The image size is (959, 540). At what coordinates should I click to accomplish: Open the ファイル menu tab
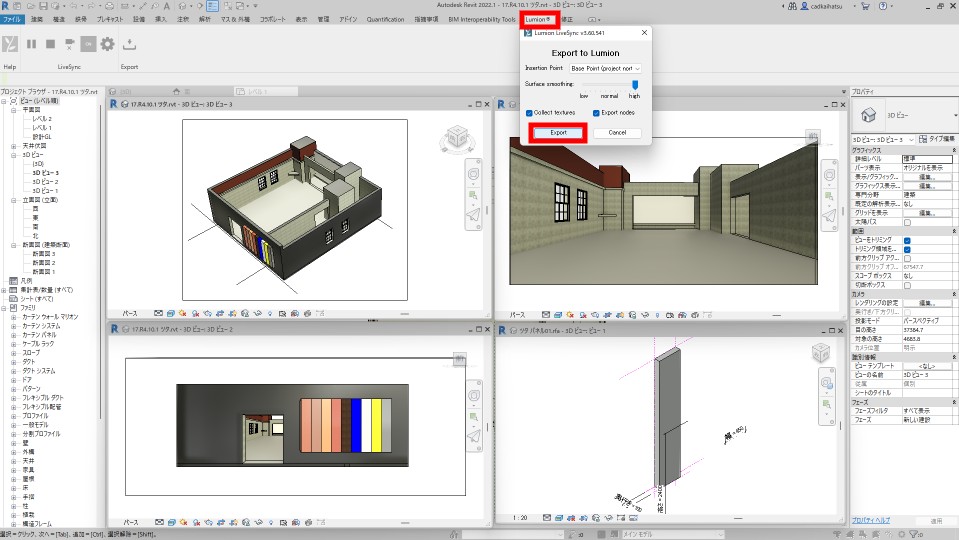pos(12,20)
